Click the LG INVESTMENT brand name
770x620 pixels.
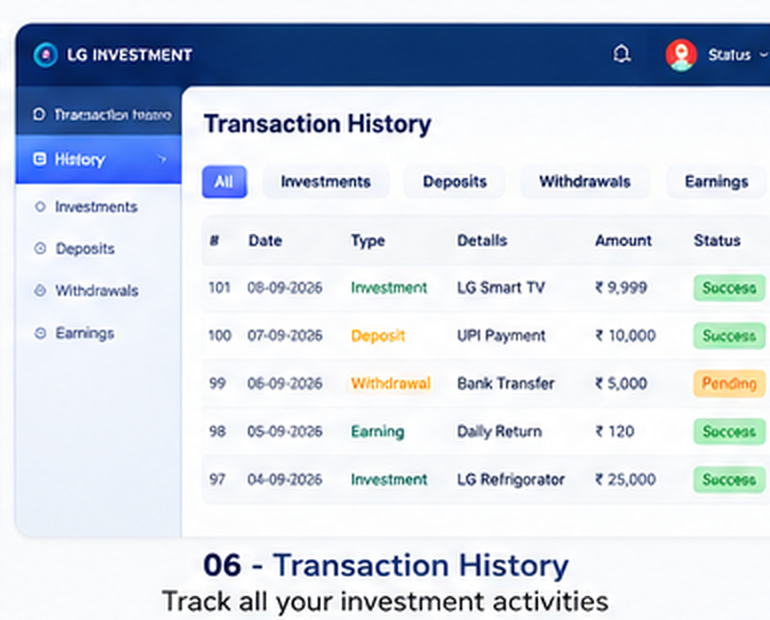click(130, 54)
